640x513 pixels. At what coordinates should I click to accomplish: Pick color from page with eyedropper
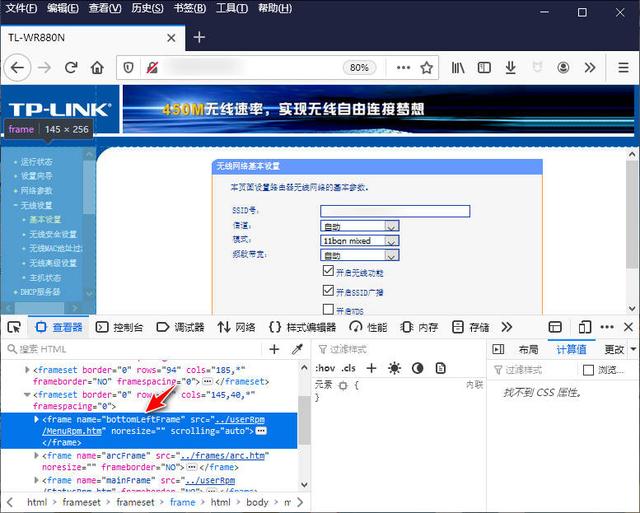pyautogui.click(x=297, y=349)
